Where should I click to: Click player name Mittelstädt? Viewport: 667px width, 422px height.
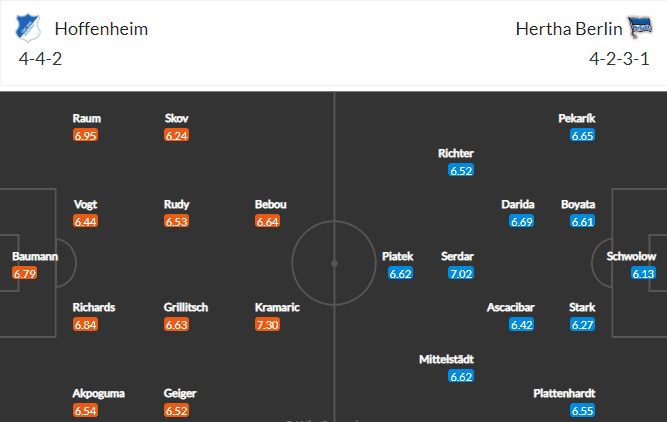446,359
